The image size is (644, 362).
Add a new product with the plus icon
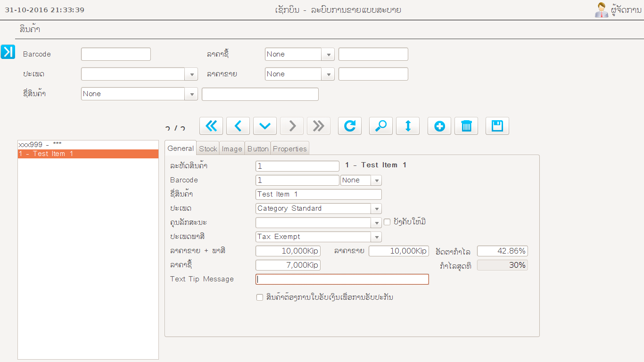coord(439,126)
